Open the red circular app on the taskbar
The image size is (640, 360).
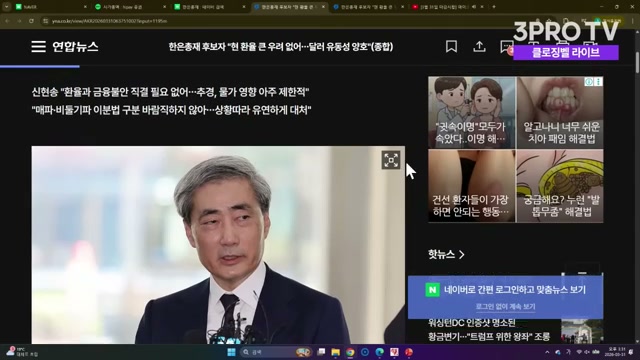409,352
